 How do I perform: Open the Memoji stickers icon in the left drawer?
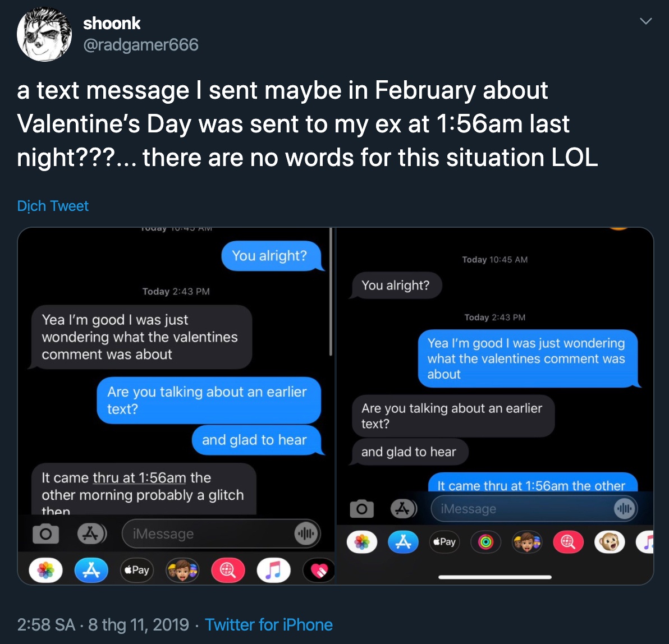pyautogui.click(x=182, y=570)
